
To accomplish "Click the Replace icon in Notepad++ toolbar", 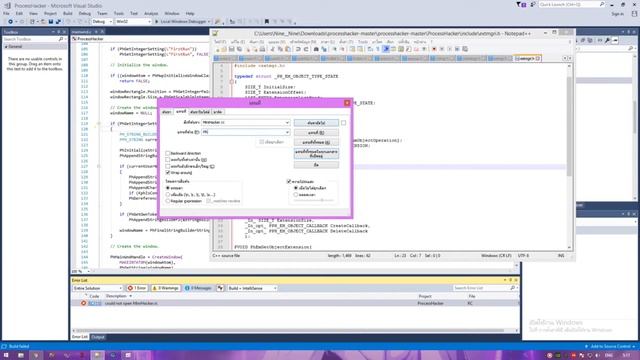I will tap(324, 49).
